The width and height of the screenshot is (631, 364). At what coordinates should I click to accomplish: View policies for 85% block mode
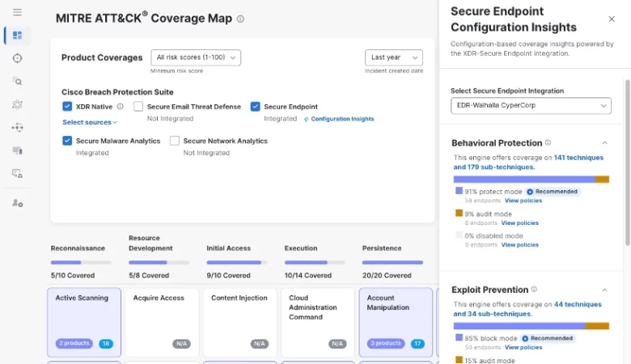click(x=523, y=348)
